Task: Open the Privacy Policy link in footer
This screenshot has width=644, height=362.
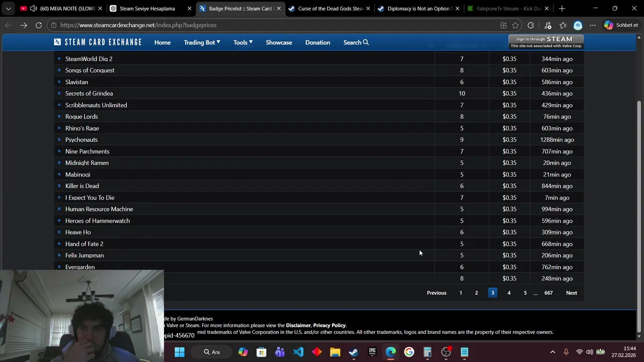Action: tap(329, 325)
